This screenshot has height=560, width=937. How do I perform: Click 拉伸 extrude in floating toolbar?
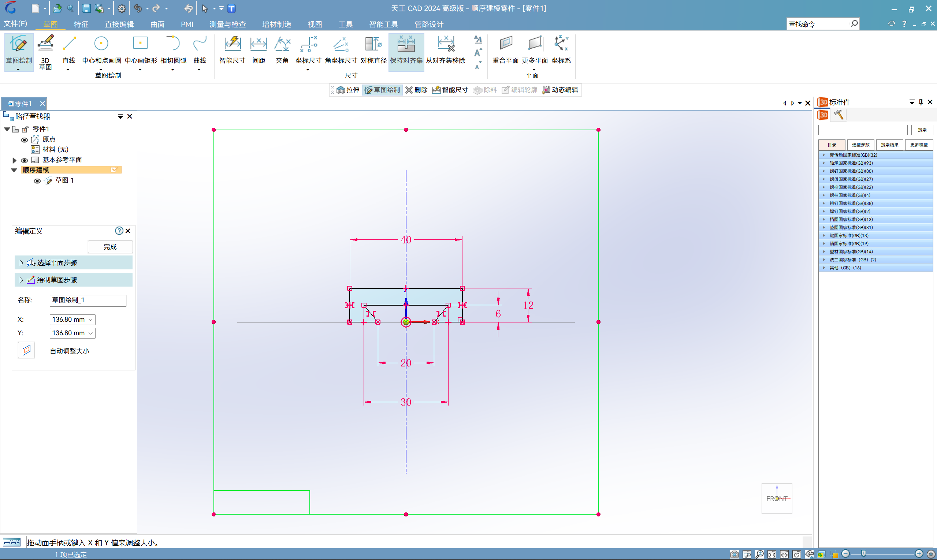(348, 90)
